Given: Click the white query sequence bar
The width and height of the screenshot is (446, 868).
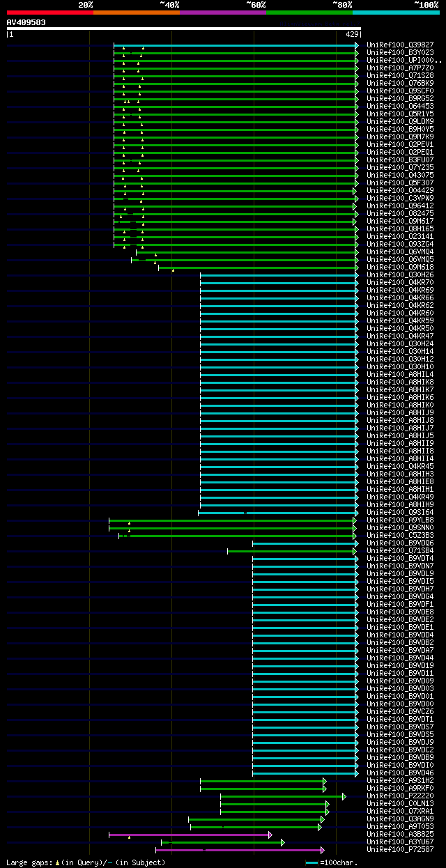Looking at the screenshot, I should point(184,29).
